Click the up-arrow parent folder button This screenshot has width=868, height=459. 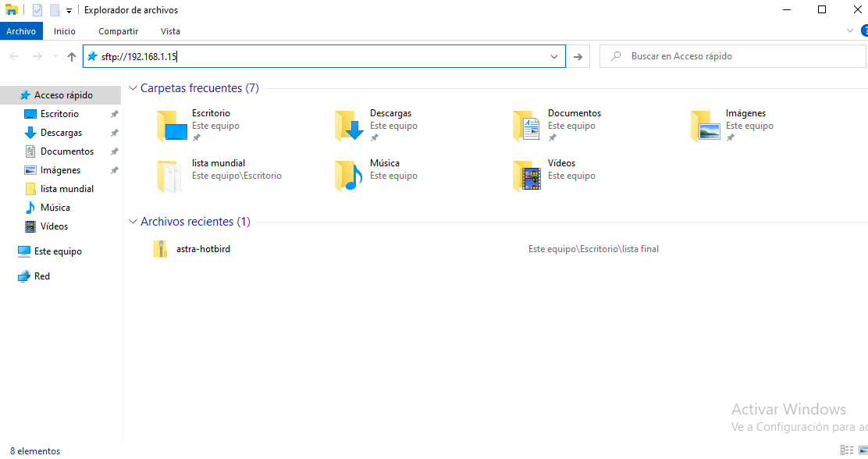click(72, 56)
